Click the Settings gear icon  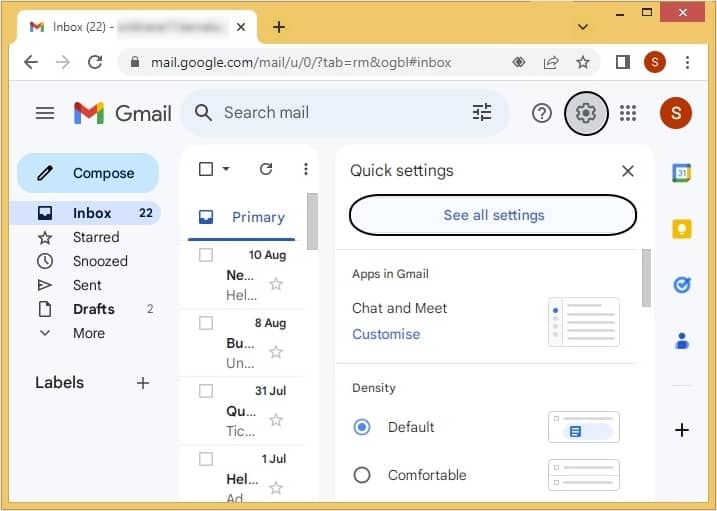[x=586, y=113]
